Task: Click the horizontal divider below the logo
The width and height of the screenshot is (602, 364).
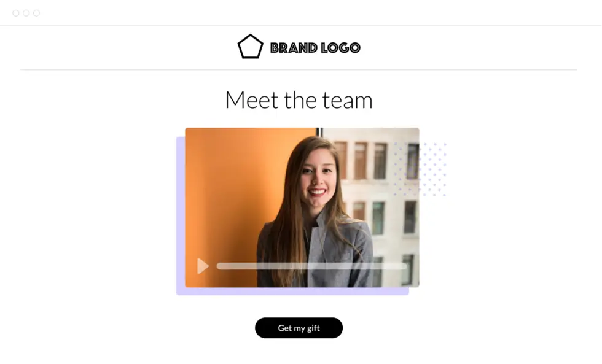Action: coord(299,70)
